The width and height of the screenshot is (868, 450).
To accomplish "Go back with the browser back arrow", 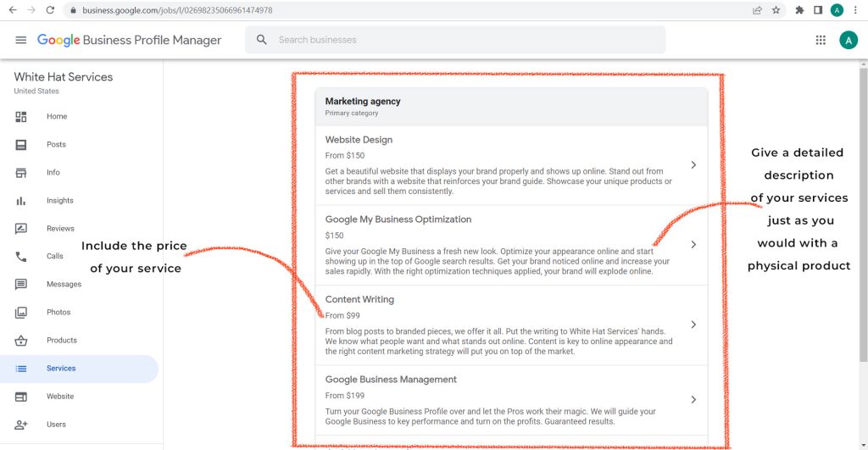I will pos(13,10).
